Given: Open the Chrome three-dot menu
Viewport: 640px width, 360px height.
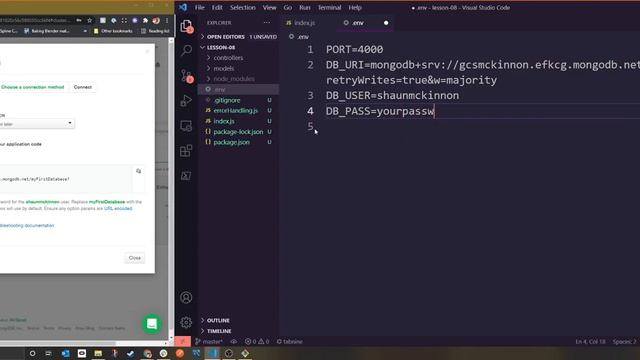Looking at the screenshot, I should tap(167, 20).
